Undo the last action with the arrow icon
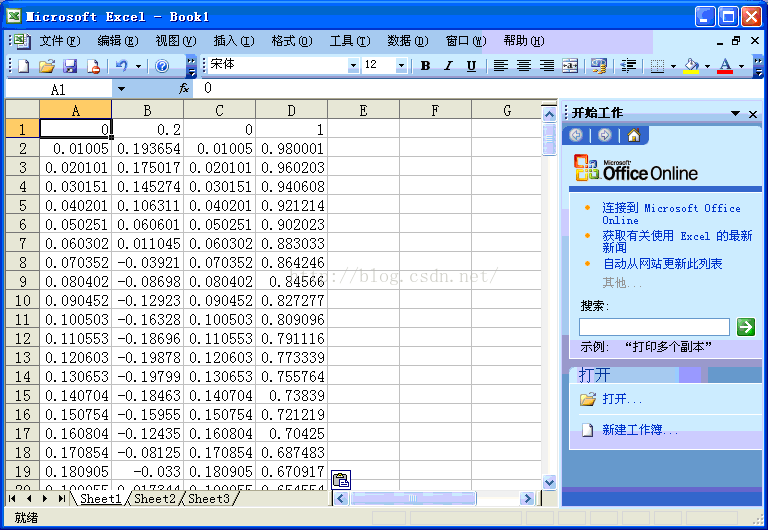This screenshot has width=768, height=530. click(x=121, y=66)
